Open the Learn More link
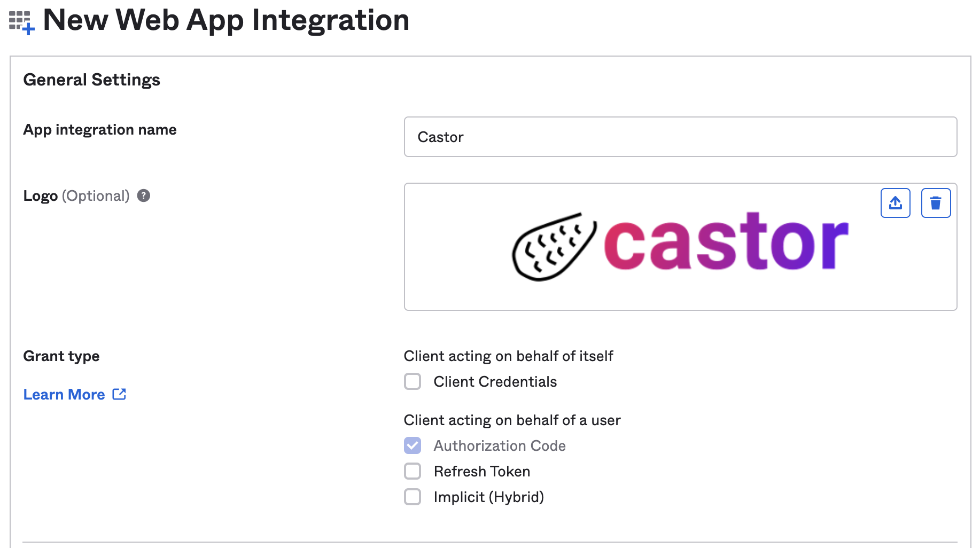The width and height of the screenshot is (980, 548). click(x=64, y=394)
